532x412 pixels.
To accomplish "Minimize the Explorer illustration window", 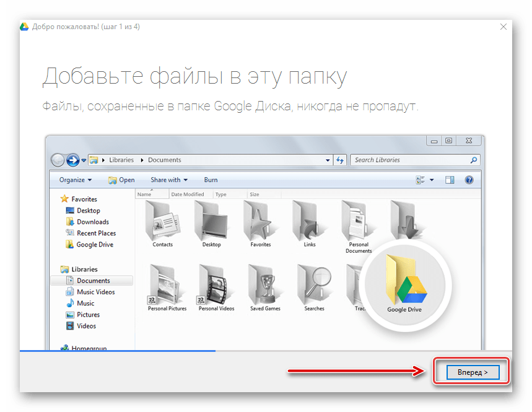I will click(434, 141).
